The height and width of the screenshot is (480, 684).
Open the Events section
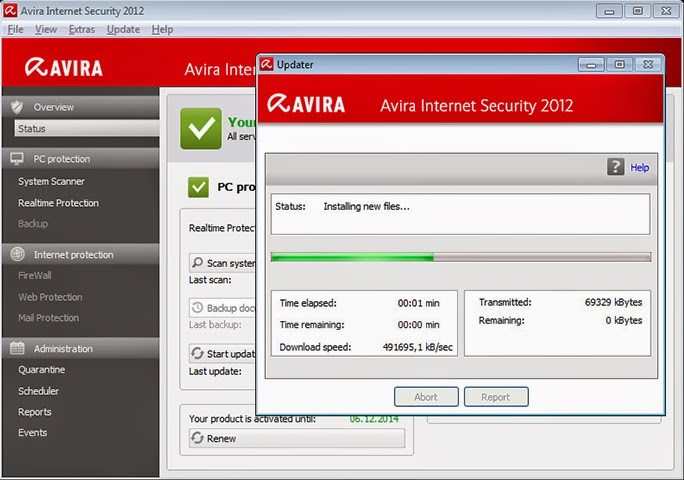click(32, 432)
